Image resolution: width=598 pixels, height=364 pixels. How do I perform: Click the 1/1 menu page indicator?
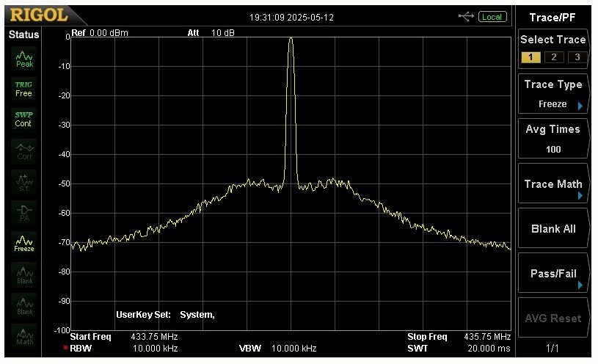[x=553, y=347]
